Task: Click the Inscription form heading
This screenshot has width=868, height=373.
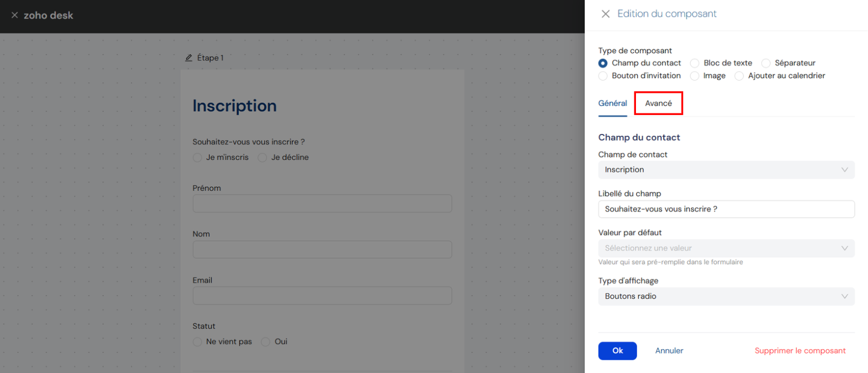Action: [x=234, y=106]
